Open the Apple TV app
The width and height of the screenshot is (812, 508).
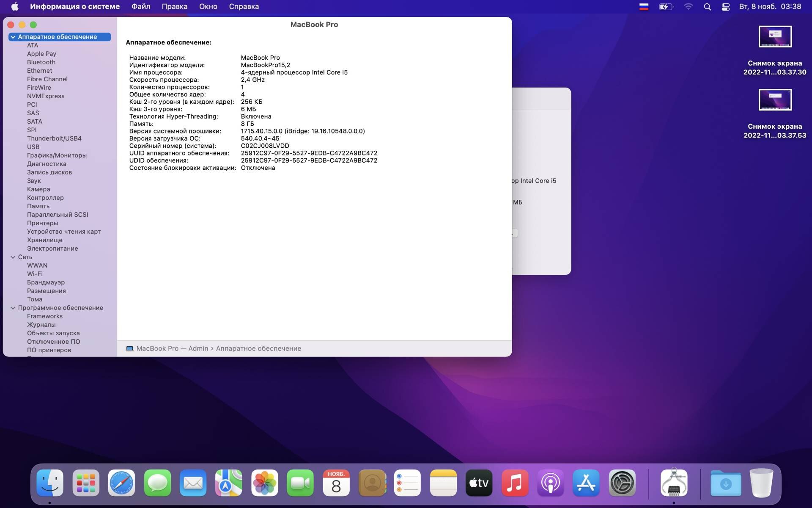coord(479,483)
